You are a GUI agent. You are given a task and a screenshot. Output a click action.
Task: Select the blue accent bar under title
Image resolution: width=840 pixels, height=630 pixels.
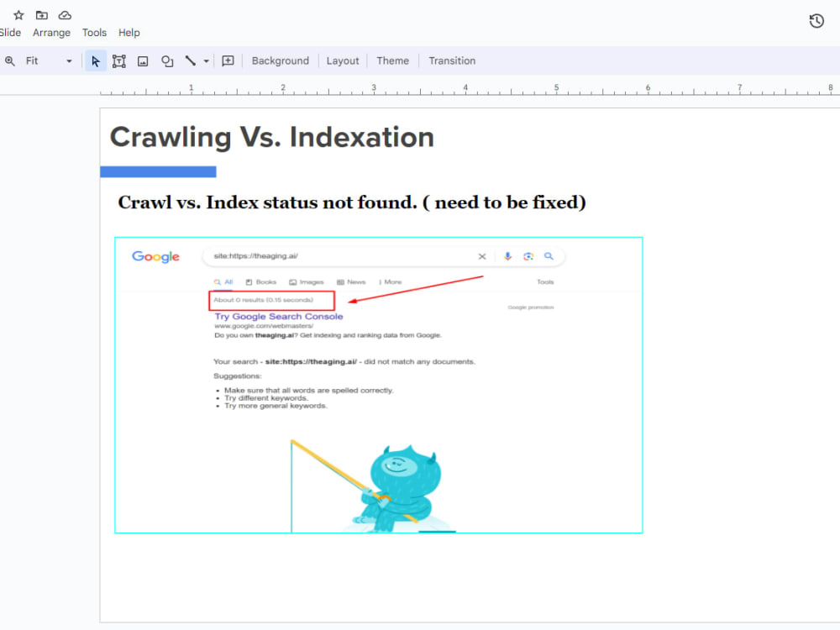point(158,171)
